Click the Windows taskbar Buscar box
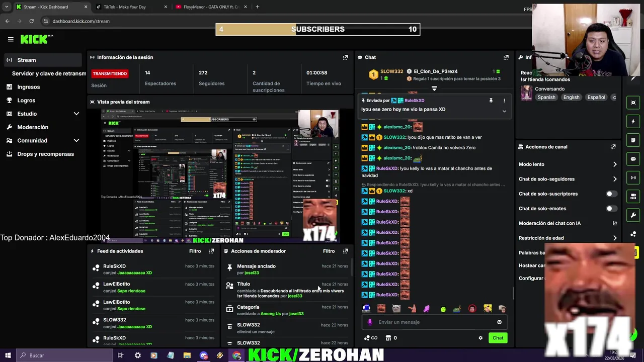Viewport: 644px width, 362px height. point(64,355)
